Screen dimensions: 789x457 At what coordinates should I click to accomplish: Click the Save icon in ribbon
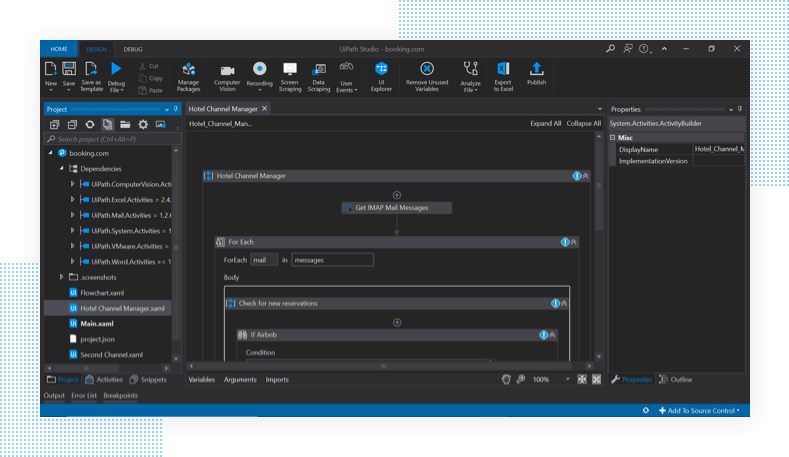point(69,69)
